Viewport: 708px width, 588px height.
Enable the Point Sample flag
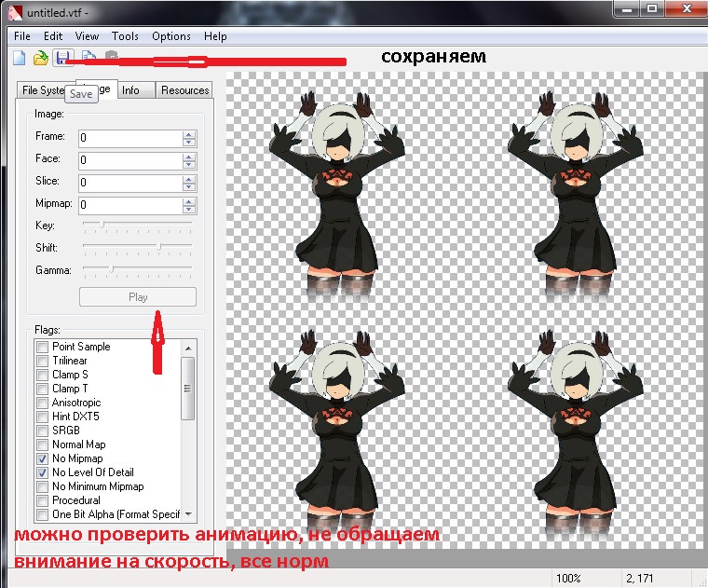pyautogui.click(x=43, y=347)
